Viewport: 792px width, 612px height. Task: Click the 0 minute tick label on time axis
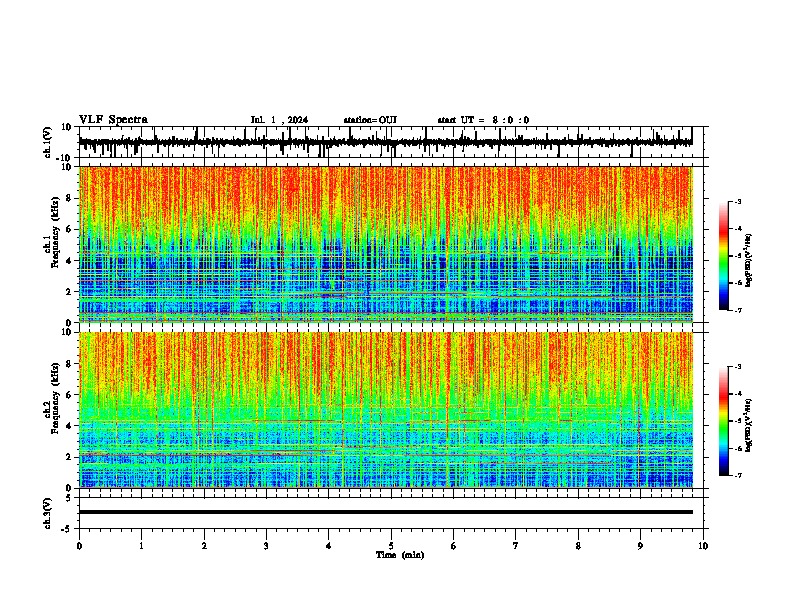[79, 546]
